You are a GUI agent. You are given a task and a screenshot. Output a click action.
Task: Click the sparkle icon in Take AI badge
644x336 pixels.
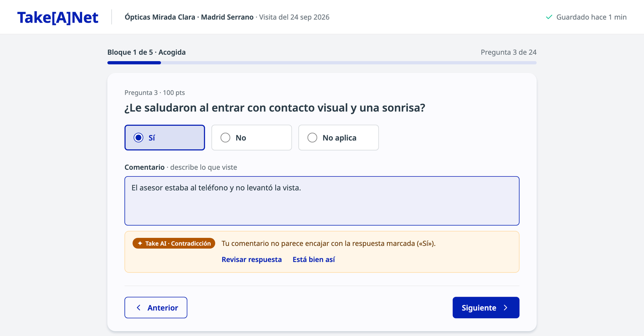(140, 243)
